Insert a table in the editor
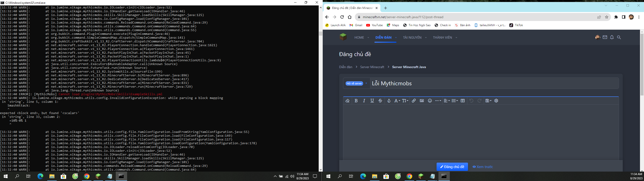This screenshot has width=644, height=181. point(463,101)
